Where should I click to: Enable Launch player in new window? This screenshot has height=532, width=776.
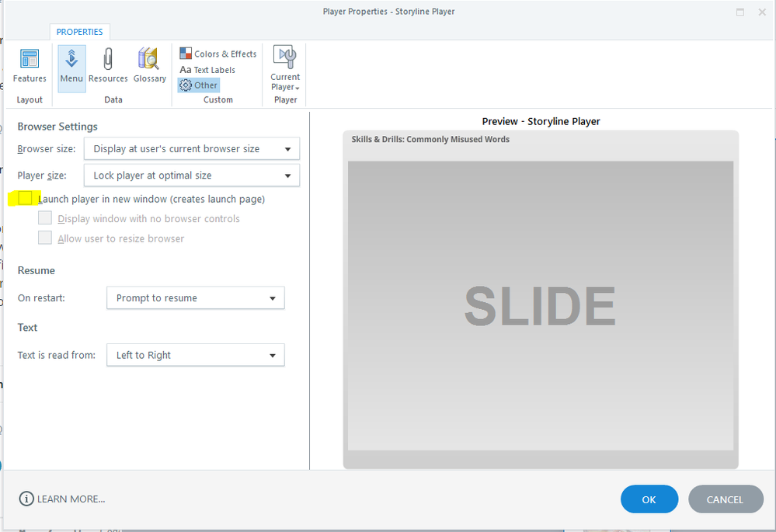(x=25, y=199)
